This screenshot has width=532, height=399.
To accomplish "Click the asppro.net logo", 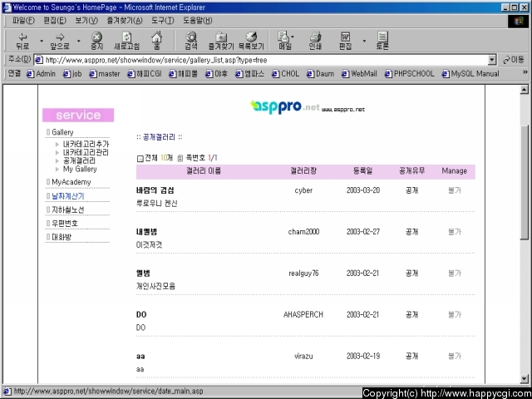I will click(x=285, y=107).
